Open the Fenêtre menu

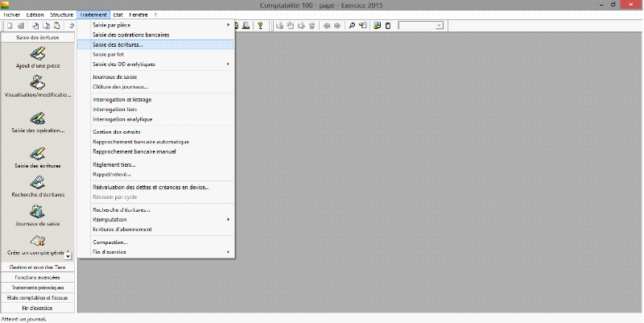(138, 14)
